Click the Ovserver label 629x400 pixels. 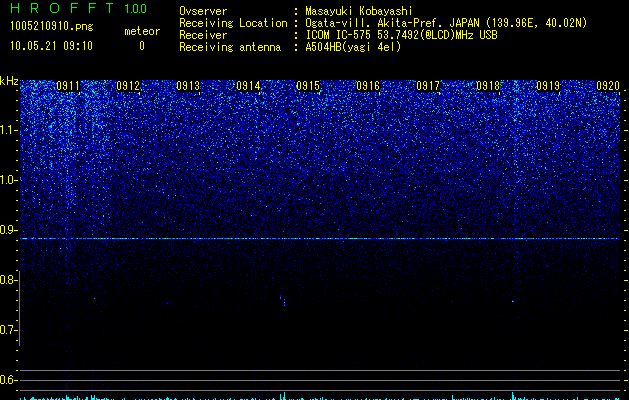[203, 11]
